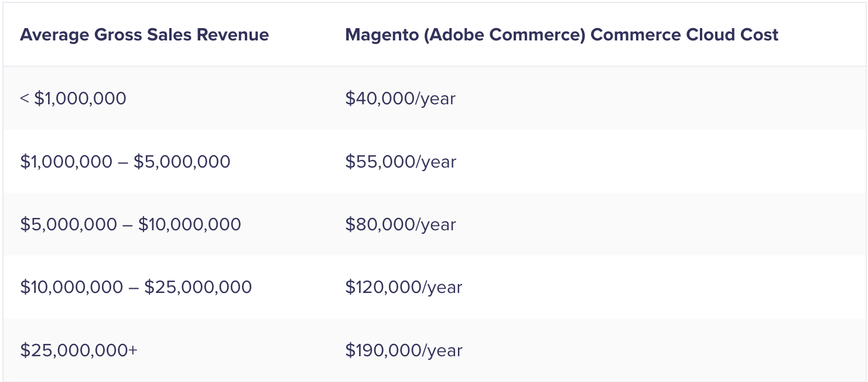This screenshot has width=868, height=382.
Task: Select the $190,000/year cost cell
Action: [x=404, y=350]
